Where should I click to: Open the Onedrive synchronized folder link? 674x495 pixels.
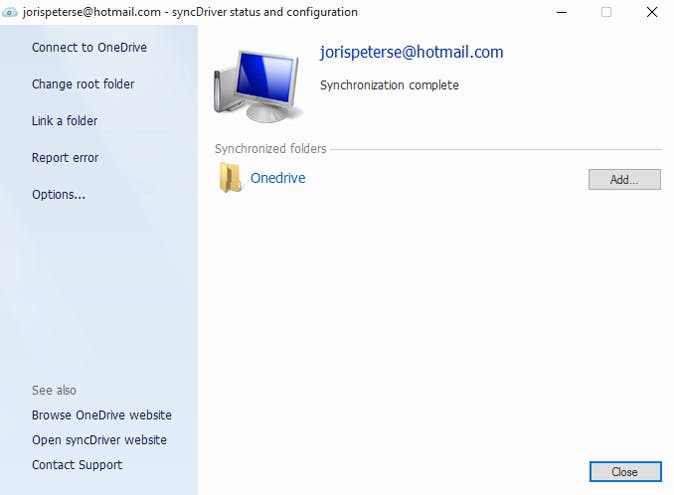pyautogui.click(x=278, y=178)
